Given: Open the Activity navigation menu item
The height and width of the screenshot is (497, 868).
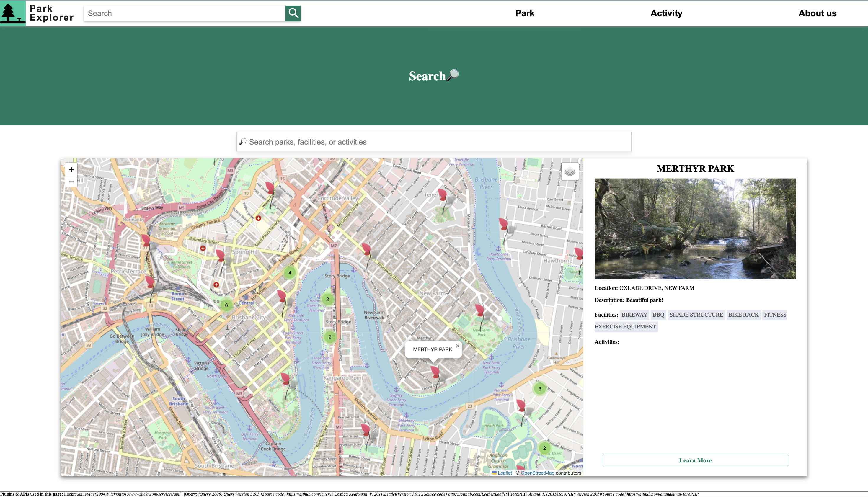Looking at the screenshot, I should coord(666,13).
